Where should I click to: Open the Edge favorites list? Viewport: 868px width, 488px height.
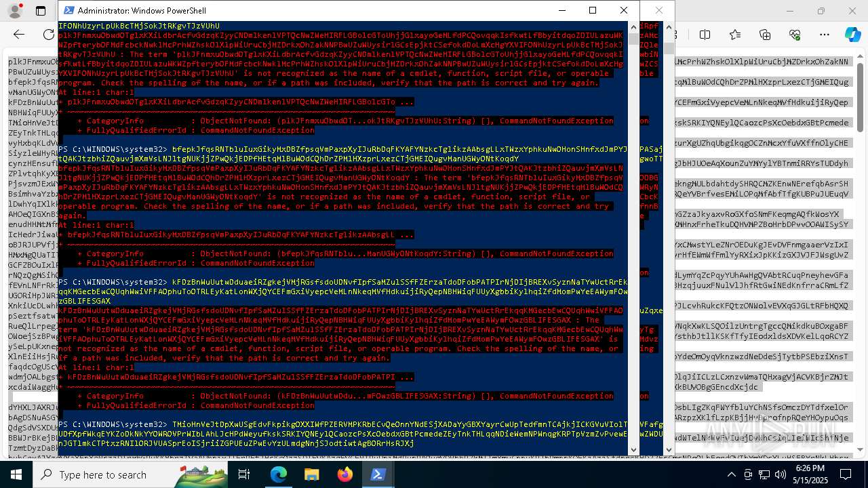click(x=735, y=35)
